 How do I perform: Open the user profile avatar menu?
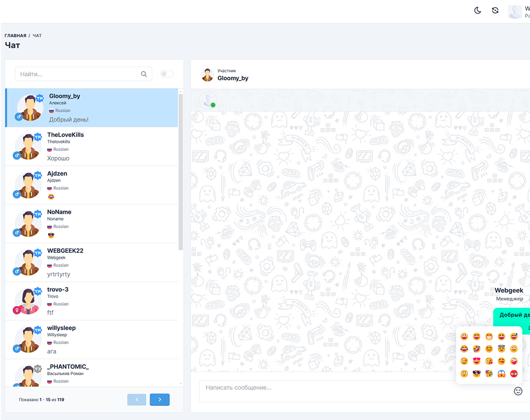point(515,11)
